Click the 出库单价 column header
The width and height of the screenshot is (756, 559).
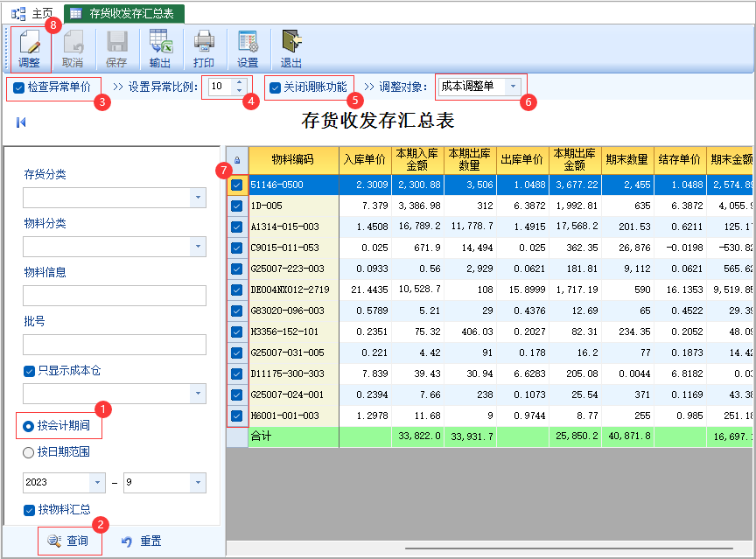pyautogui.click(x=522, y=160)
